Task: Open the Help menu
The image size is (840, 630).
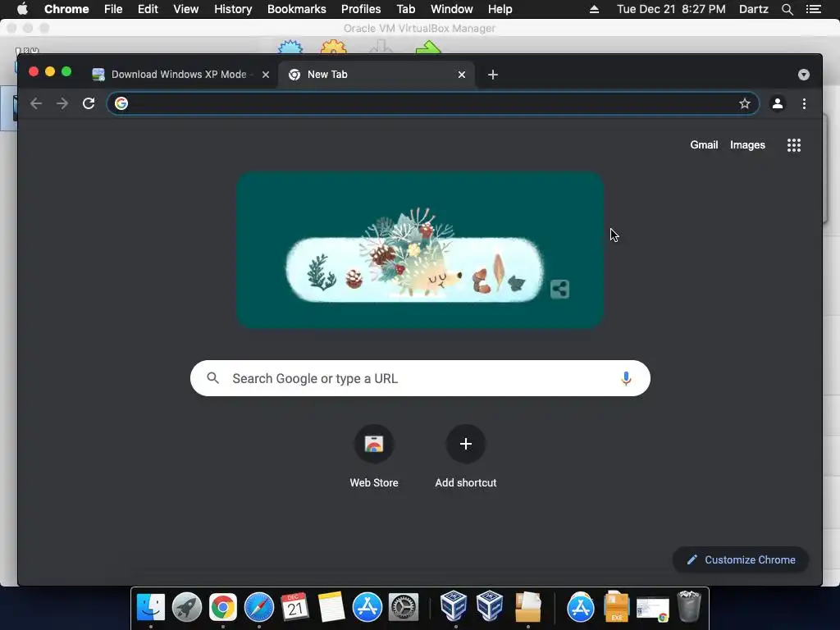Action: pyautogui.click(x=500, y=9)
